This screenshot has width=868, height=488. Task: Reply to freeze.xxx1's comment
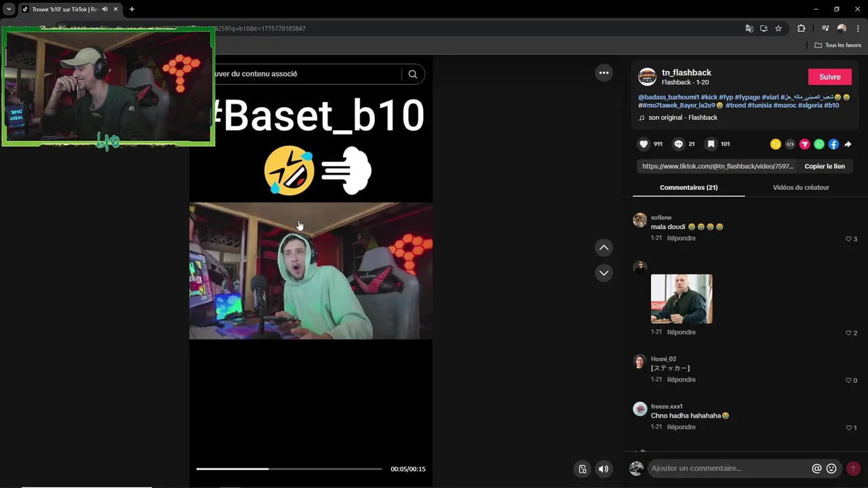pyautogui.click(x=681, y=427)
